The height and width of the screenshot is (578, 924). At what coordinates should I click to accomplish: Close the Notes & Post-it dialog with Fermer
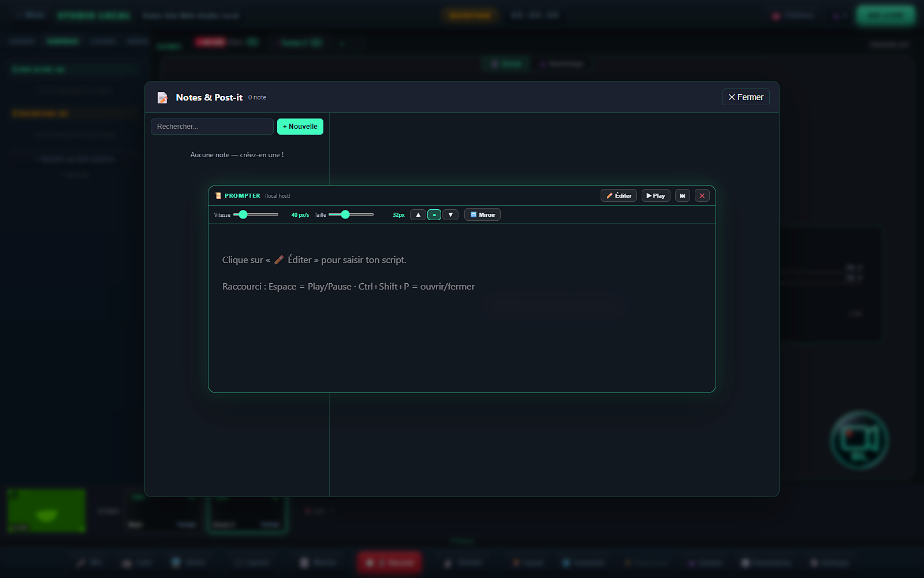point(746,97)
